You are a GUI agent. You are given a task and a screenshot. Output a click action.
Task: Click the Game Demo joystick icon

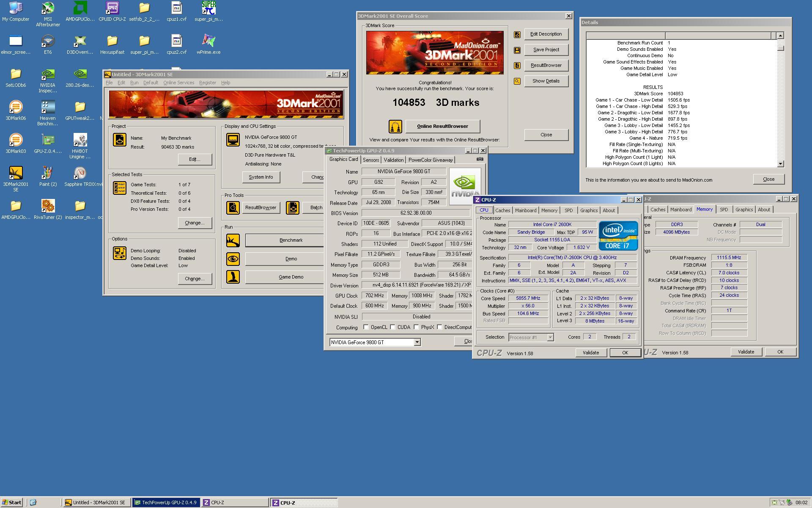233,277
